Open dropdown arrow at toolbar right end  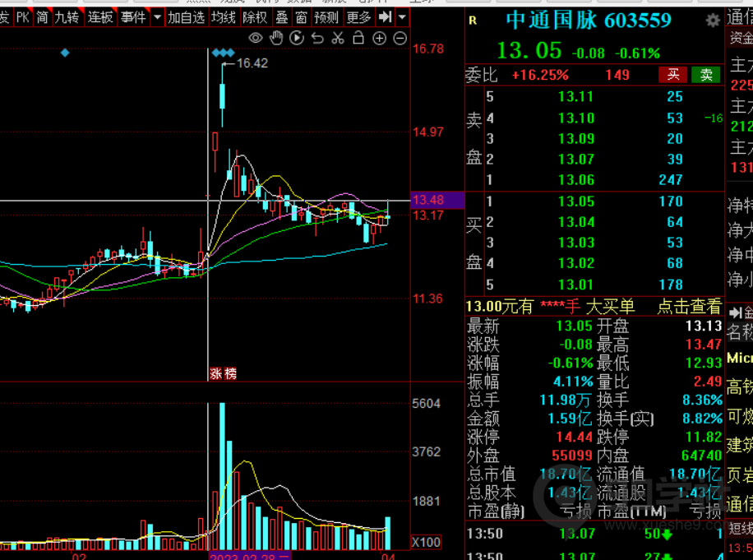click(402, 17)
